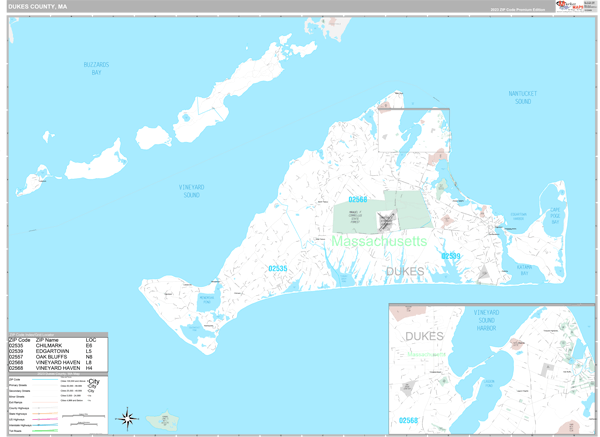600x437 pixels.
Task: Click the Buzzards Bay label
Action: (96, 68)
